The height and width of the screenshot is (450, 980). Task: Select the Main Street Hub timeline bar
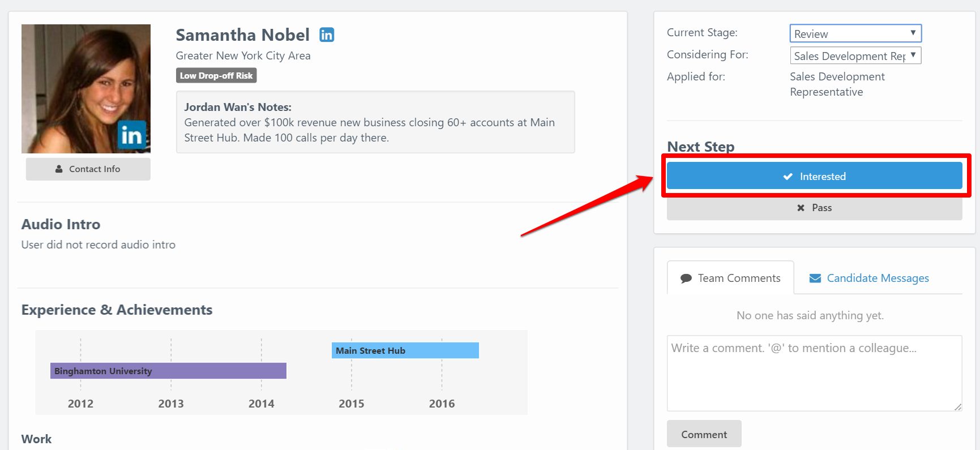(405, 350)
